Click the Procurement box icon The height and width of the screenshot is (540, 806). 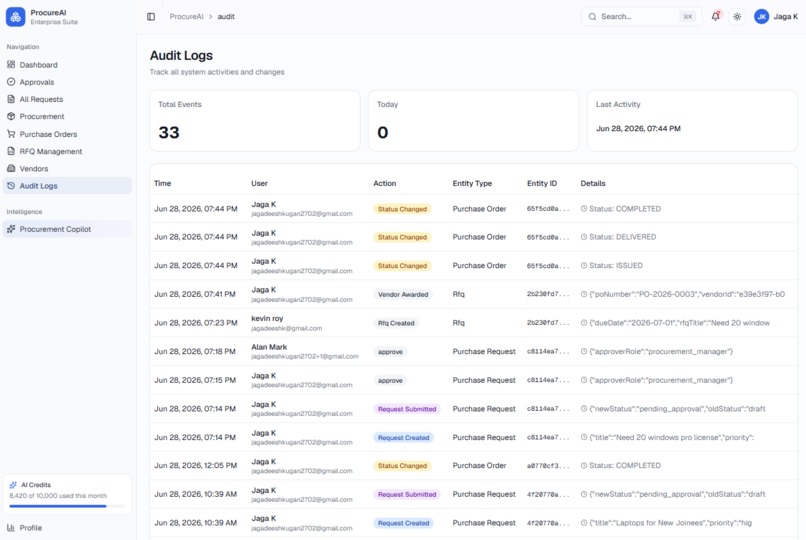11,116
